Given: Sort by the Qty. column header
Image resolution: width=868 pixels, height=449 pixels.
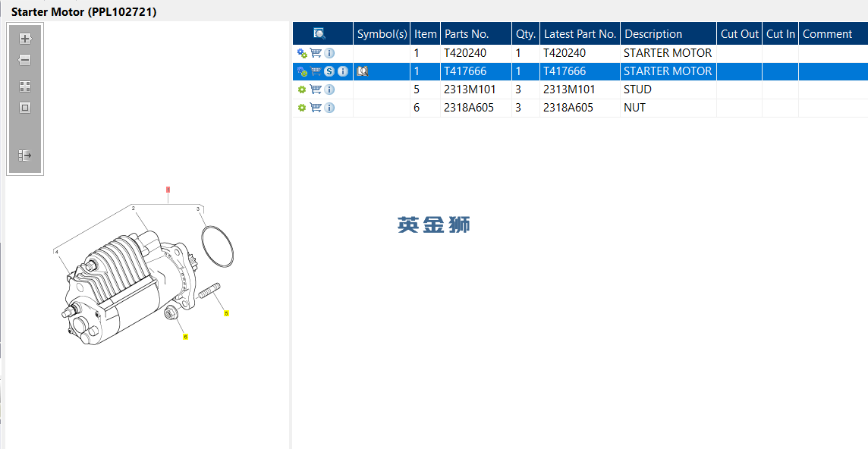Looking at the screenshot, I should (526, 34).
